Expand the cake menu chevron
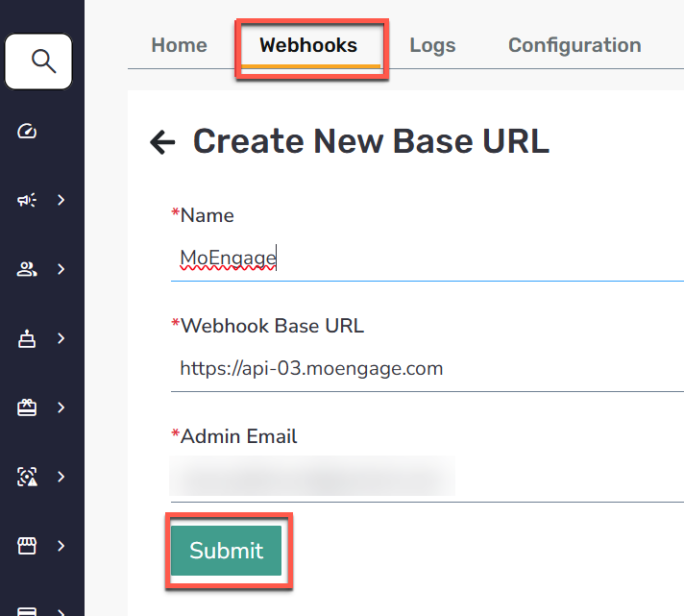 point(61,338)
